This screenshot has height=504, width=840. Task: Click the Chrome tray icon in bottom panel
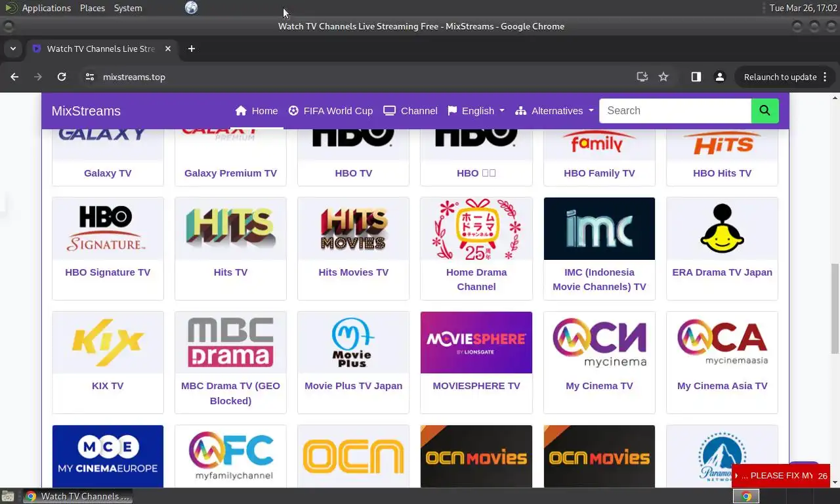pyautogui.click(x=746, y=496)
